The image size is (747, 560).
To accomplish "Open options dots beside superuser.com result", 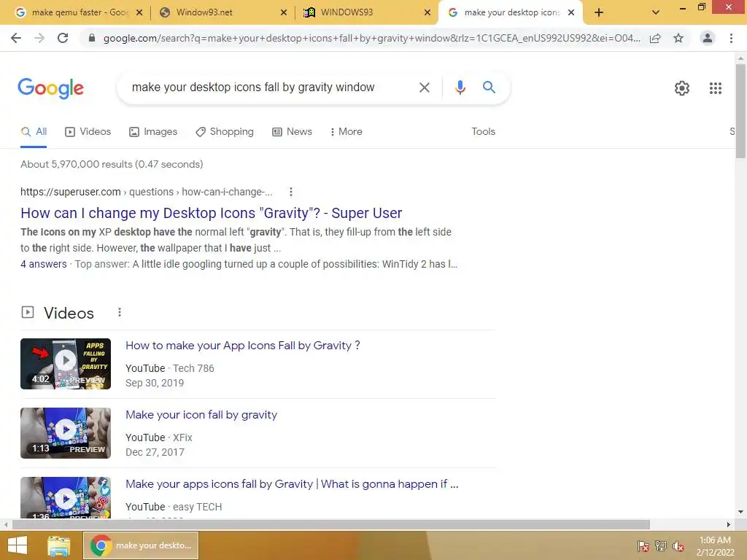I will point(290,192).
